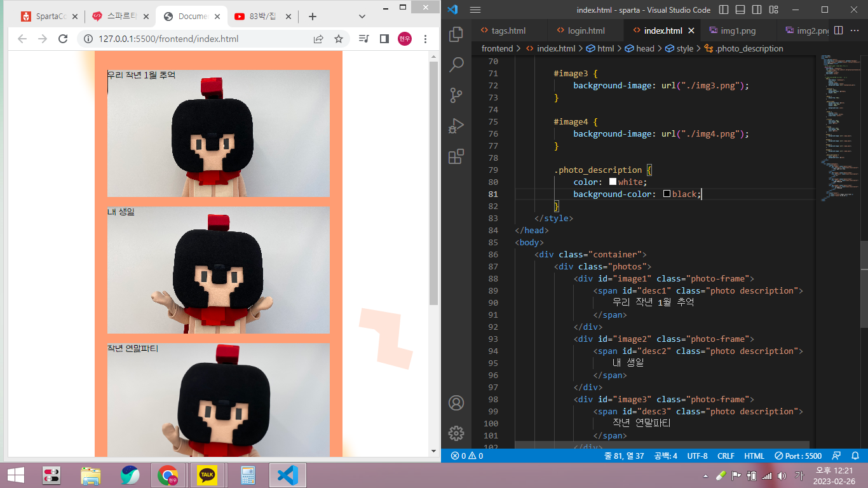
Task: Open Go to Line from cursor position
Action: point(623,456)
